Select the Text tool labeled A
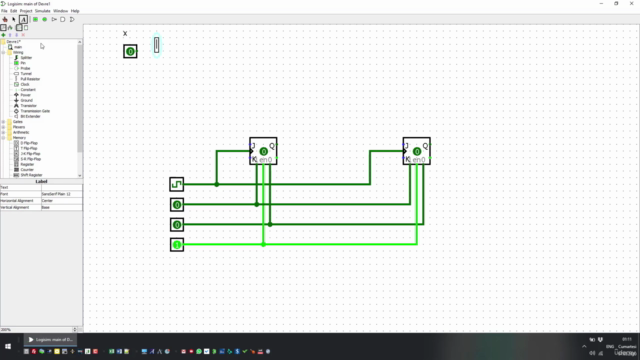The height and width of the screenshot is (360, 640). pyautogui.click(x=23, y=19)
